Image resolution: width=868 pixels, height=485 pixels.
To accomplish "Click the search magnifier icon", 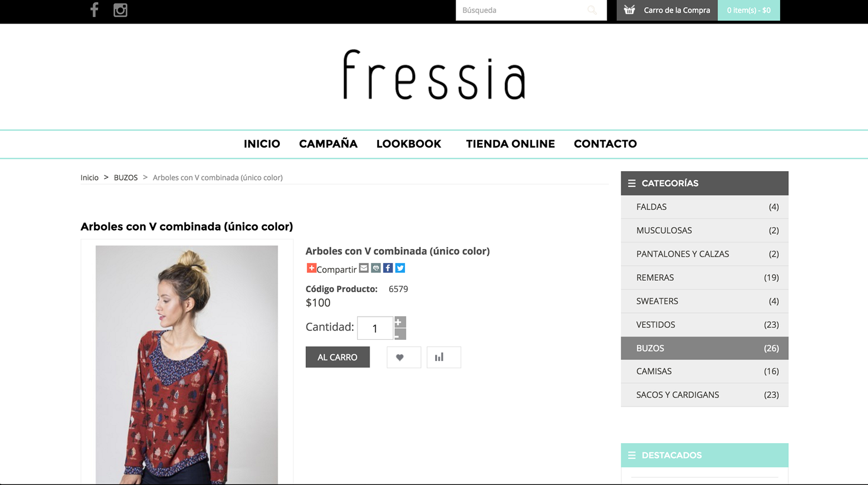I will click(x=592, y=10).
